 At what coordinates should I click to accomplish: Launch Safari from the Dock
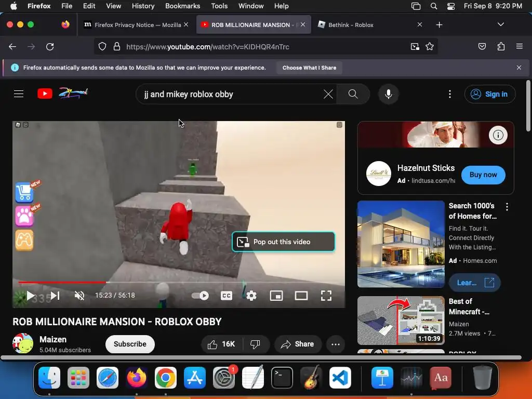[x=108, y=378]
